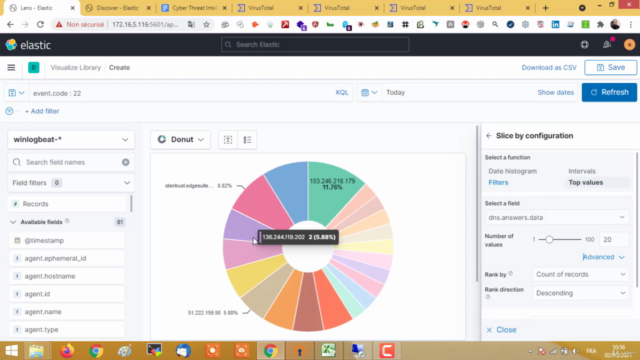The image size is (640, 360).
Task: Bookmark this page with the star icon
Action: [x=207, y=24]
